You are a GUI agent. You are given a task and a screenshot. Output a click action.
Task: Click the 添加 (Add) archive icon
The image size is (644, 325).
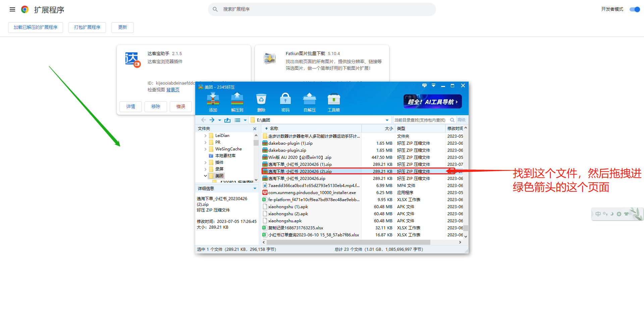213,102
